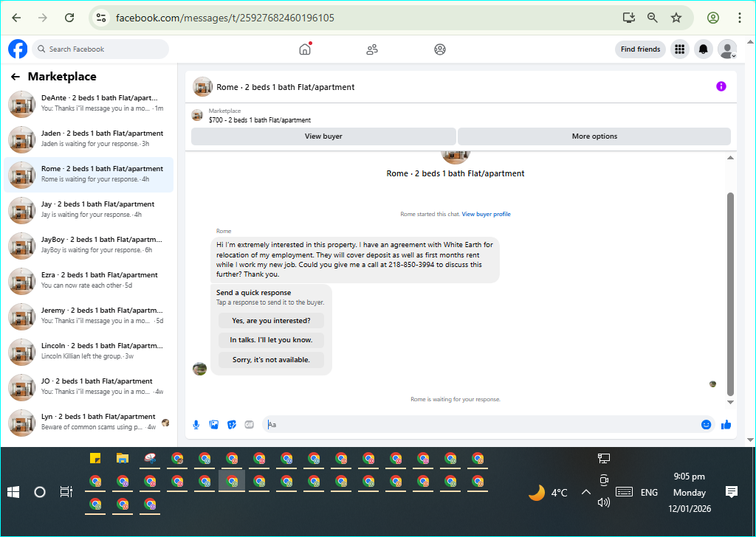Screen dimensions: 756x537
Task: Open File Explorer from taskbar
Action: [123, 459]
